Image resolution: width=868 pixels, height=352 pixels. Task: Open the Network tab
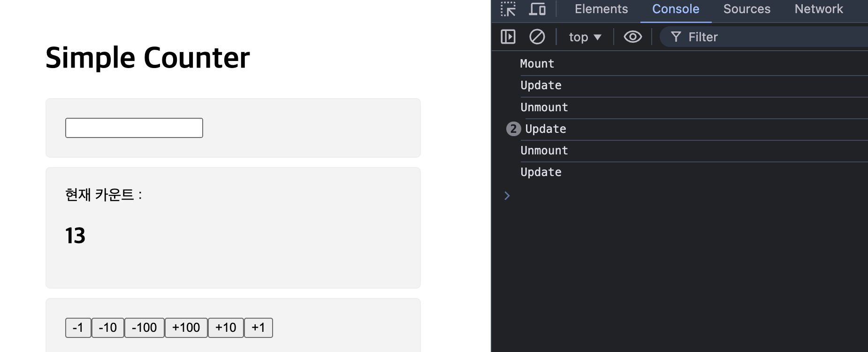[818, 9]
